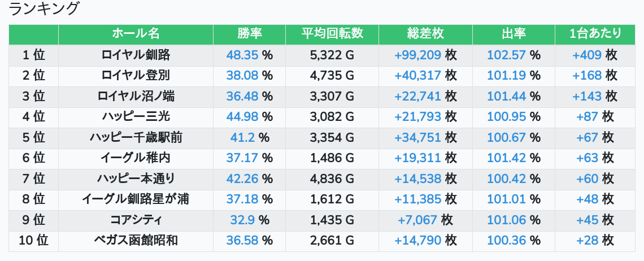Click the 平均回転数 column header
Screen dimensions: 644x261
tap(332, 34)
